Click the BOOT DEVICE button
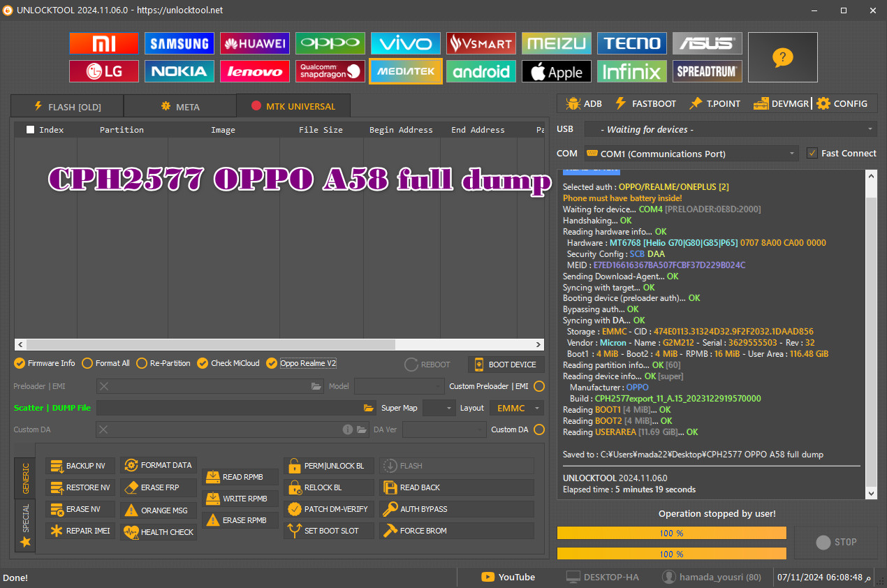Screen dimensions: 887x588 (x=506, y=365)
